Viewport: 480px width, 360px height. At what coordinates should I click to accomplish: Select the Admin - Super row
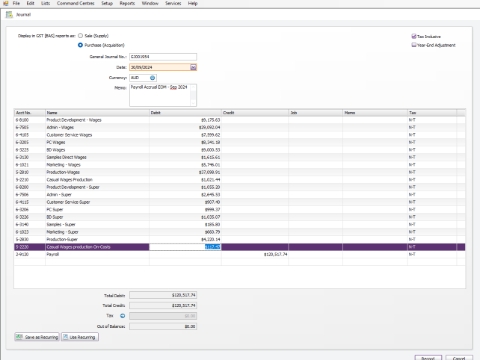(x=240, y=195)
